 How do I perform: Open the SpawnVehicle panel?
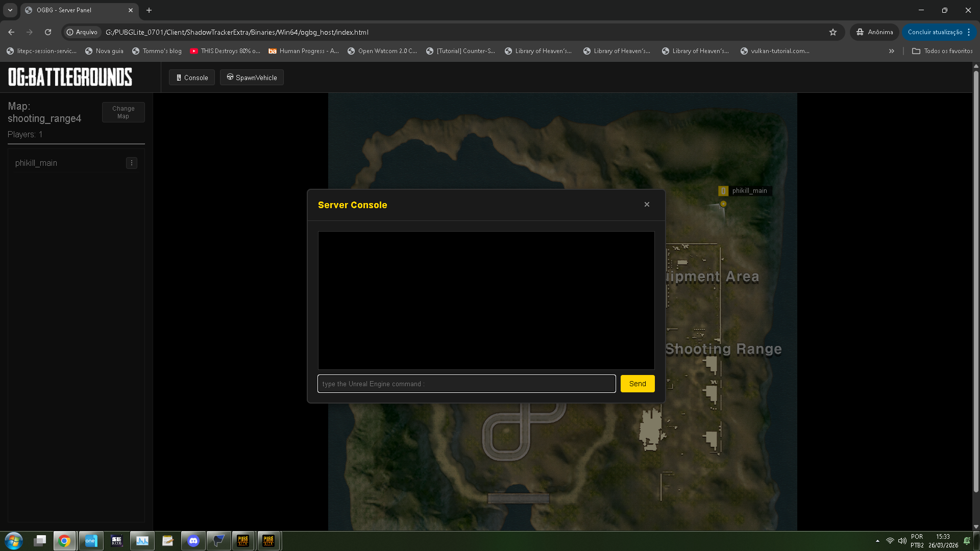252,78
